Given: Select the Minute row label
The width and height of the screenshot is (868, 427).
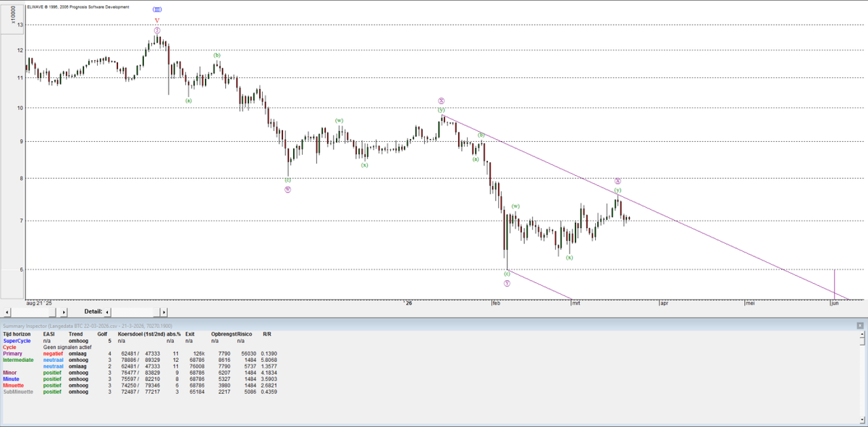Looking at the screenshot, I should (x=12, y=379).
